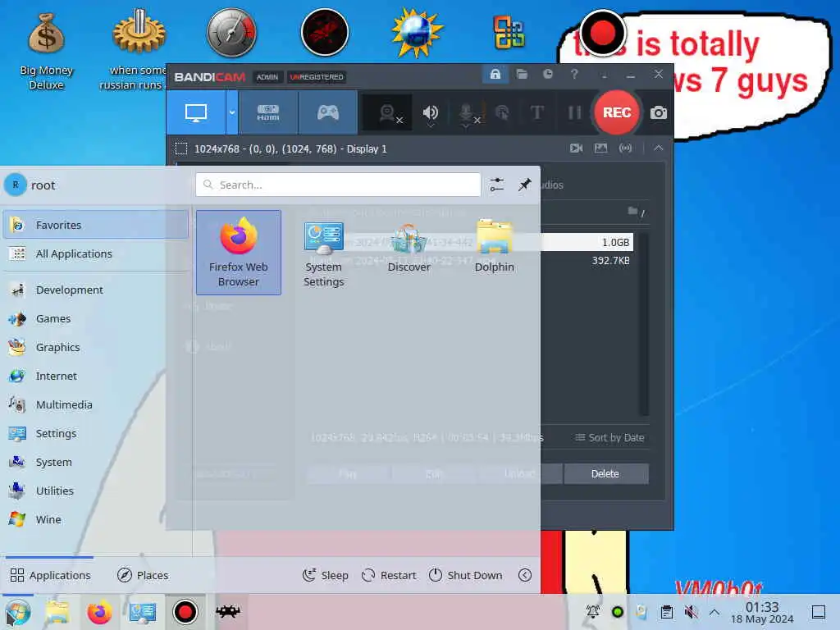Select game recording mode gamepad icon

pos(328,112)
